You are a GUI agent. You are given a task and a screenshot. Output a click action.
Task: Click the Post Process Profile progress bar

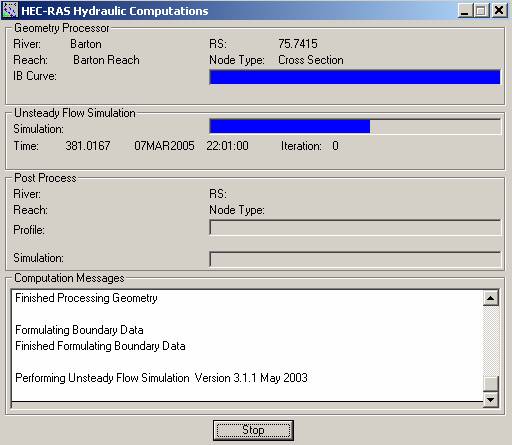click(x=355, y=227)
